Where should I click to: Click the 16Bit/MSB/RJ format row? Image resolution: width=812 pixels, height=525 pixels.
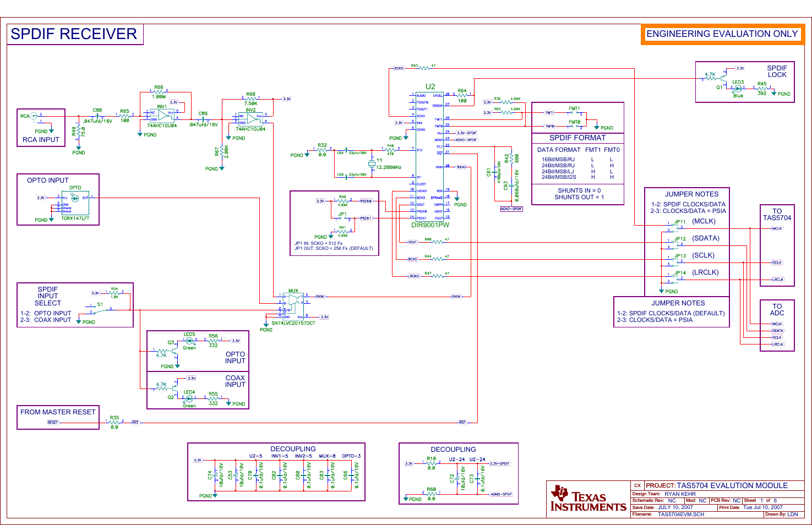pyautogui.click(x=578, y=160)
